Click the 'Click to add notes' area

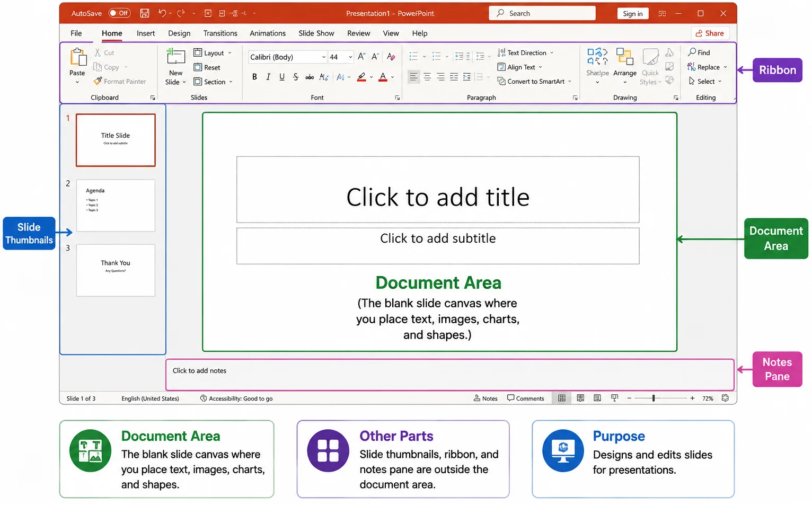point(450,375)
